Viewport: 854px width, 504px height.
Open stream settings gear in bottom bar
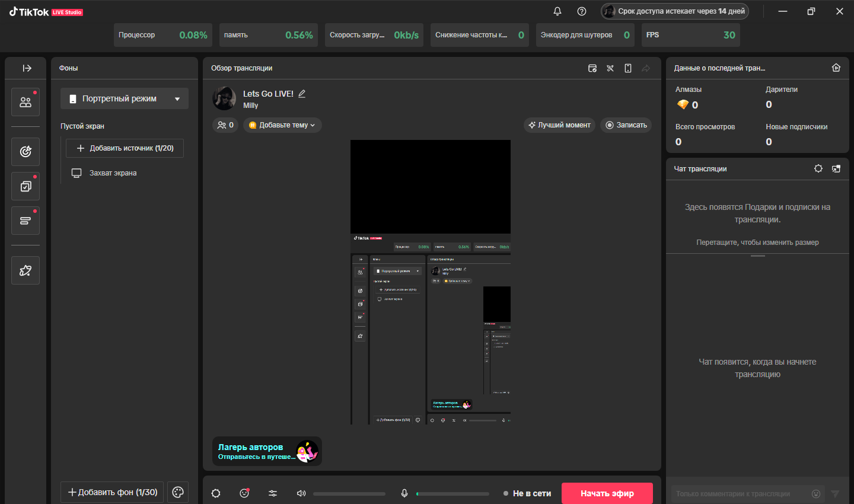216,493
